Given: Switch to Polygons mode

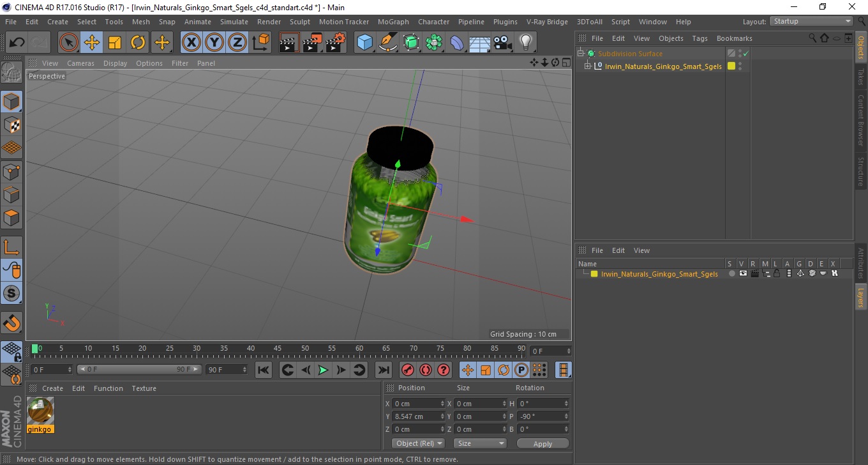Looking at the screenshot, I should coord(11,218).
